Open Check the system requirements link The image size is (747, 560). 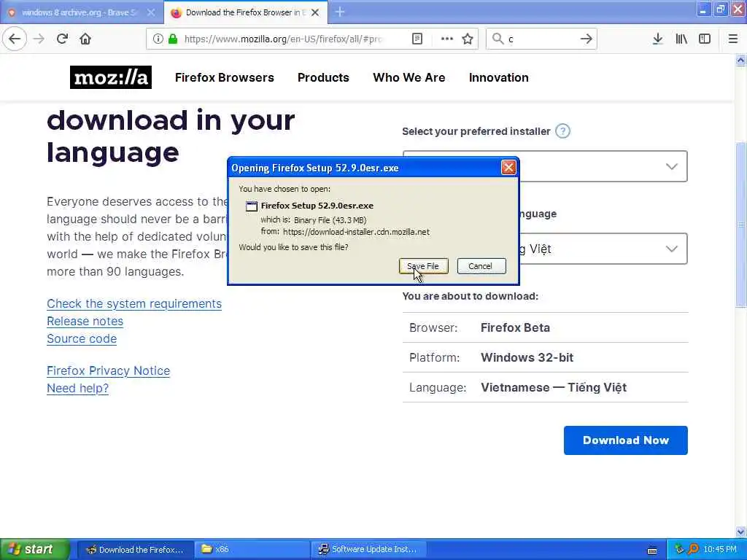pyautogui.click(x=134, y=304)
